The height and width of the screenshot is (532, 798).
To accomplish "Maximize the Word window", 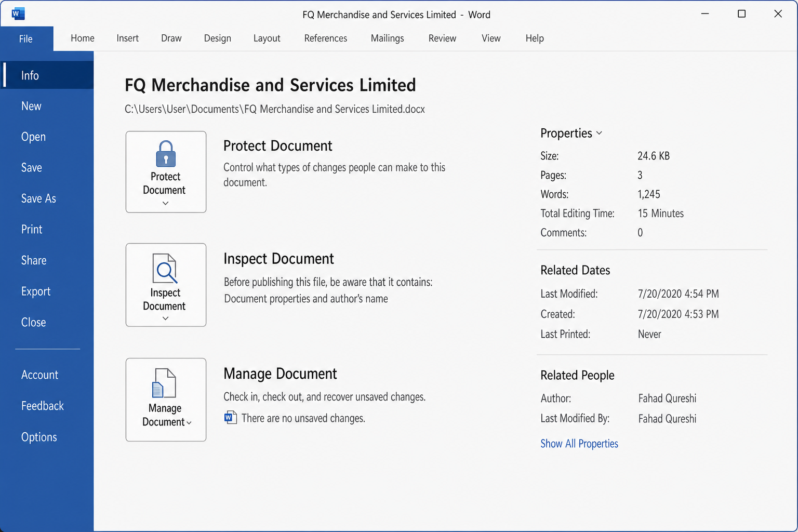I will [x=742, y=14].
